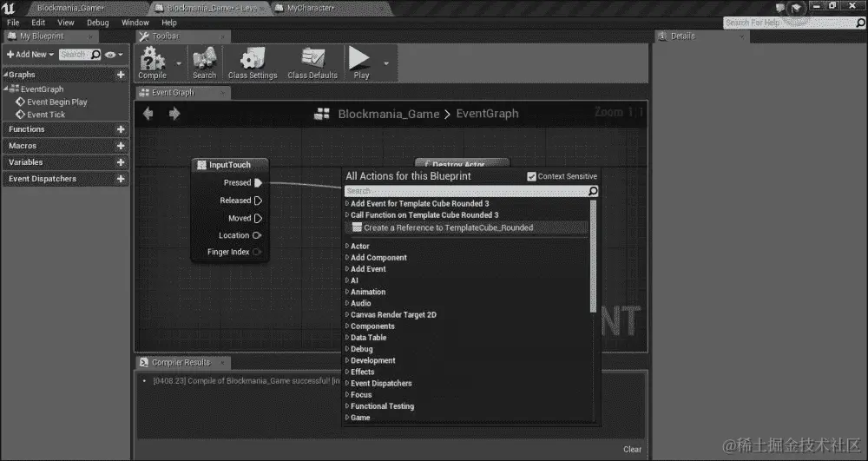Screen dimensions: 868x461
Task: Click the InputTouch Finger Index pin
Action: [x=257, y=252]
